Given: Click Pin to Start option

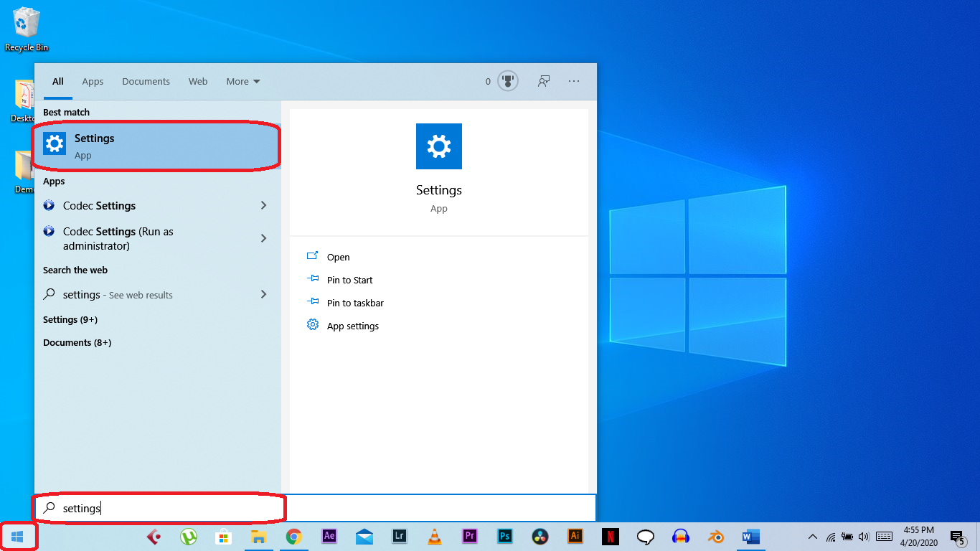Looking at the screenshot, I should [349, 281].
